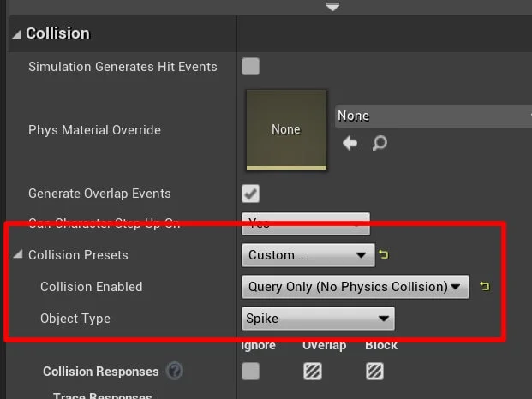
Task: Uncheck Generate Overlap Events
Action: [251, 194]
